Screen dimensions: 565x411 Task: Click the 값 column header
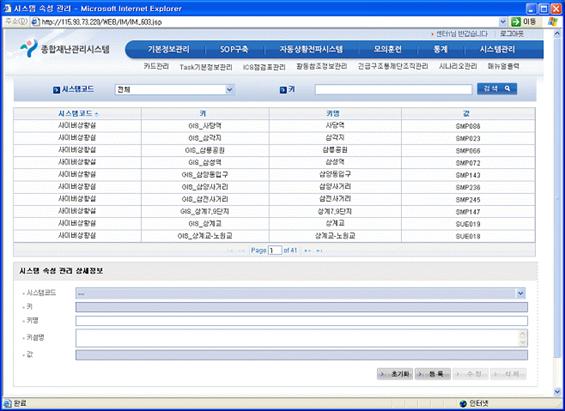pos(468,113)
